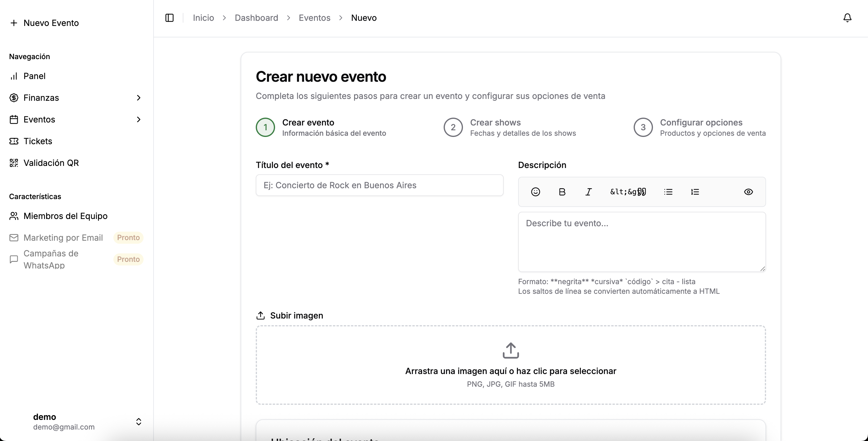Go to Eventos breadcrumb

314,18
